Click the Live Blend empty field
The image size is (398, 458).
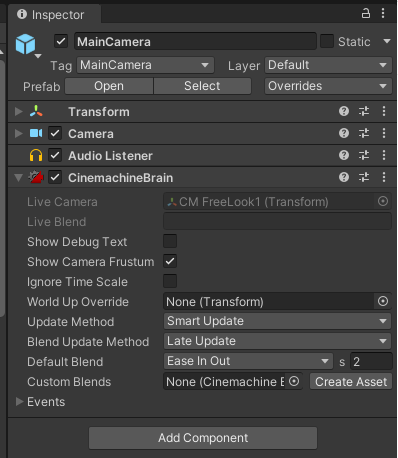(277, 221)
